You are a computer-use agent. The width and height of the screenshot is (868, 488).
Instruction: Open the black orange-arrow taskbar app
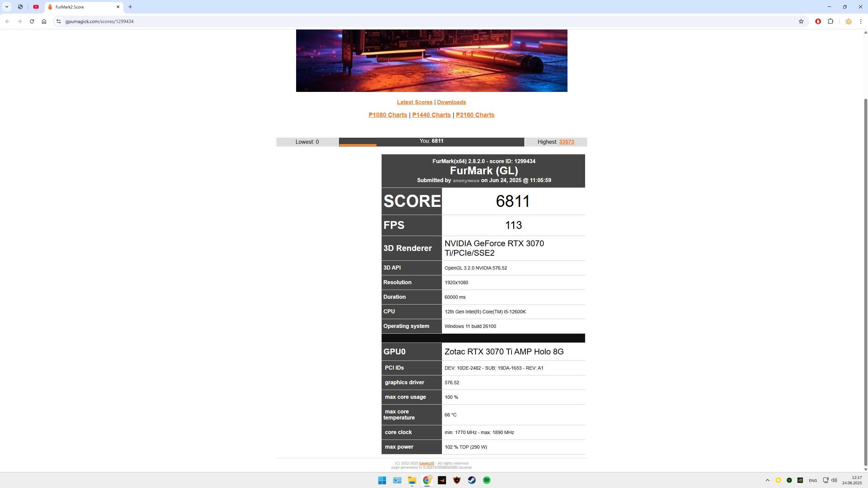point(442,480)
